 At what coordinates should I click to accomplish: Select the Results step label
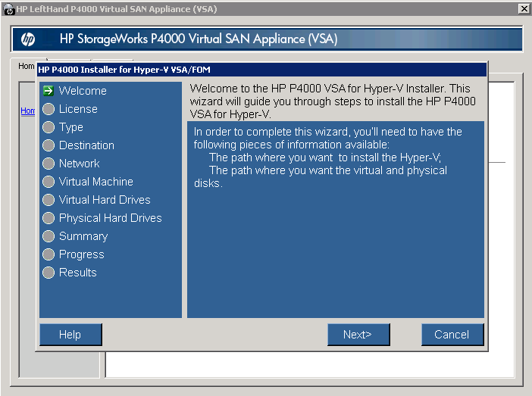coord(78,273)
